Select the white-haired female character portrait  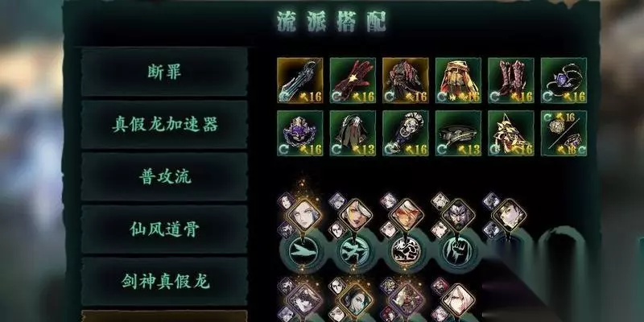coord(303,214)
